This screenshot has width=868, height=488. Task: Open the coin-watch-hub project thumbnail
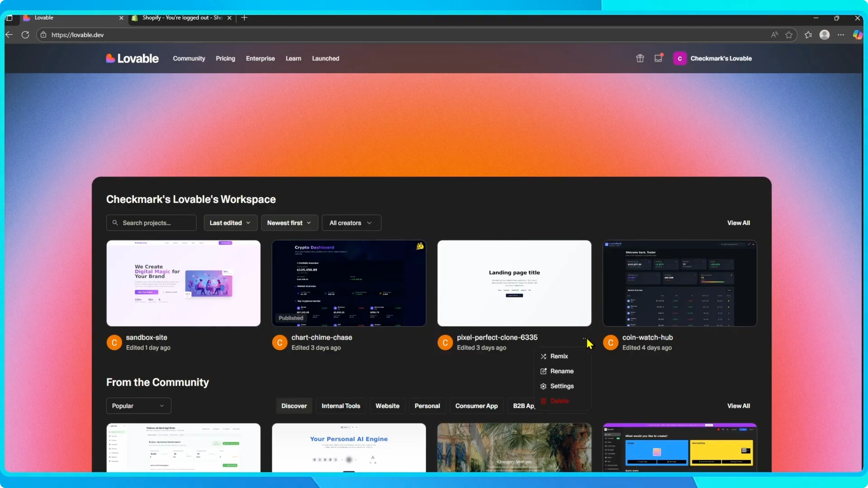(680, 283)
